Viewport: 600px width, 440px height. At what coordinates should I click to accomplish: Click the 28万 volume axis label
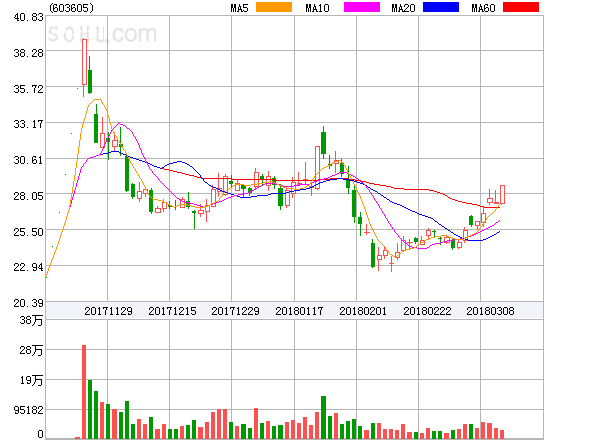31,350
